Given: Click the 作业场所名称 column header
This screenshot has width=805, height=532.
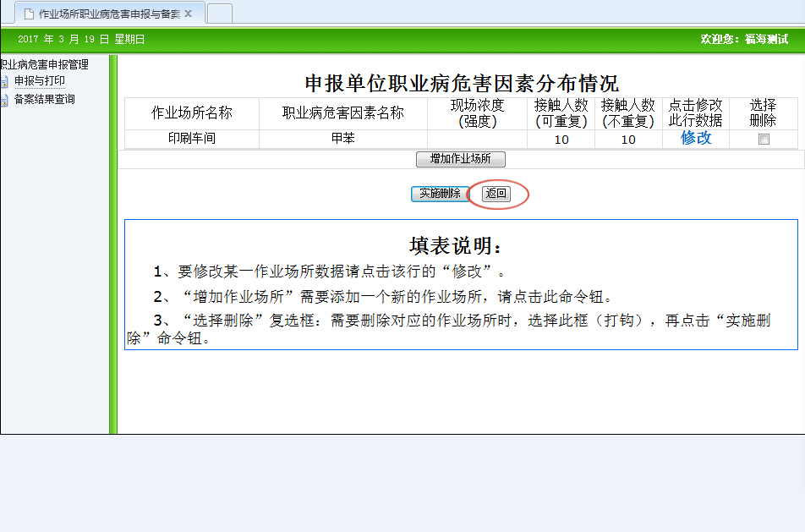Looking at the screenshot, I should tap(192, 112).
